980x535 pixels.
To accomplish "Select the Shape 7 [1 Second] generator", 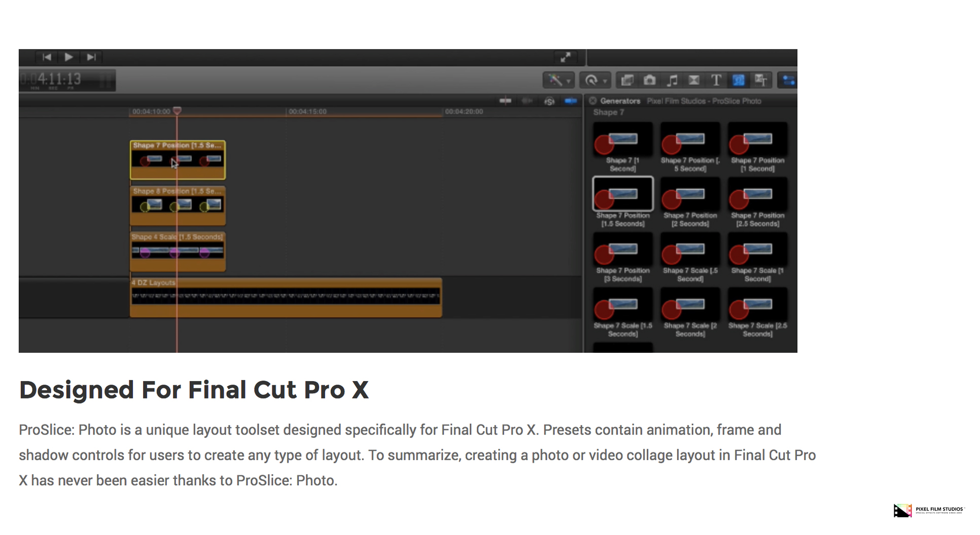I will 622,147.
